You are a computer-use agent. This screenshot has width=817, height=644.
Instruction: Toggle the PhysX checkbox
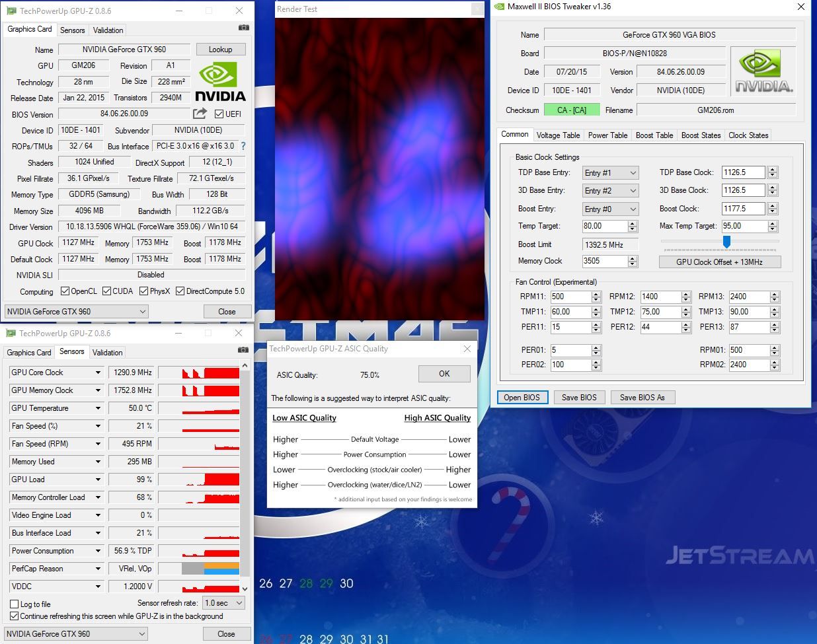pos(143,291)
